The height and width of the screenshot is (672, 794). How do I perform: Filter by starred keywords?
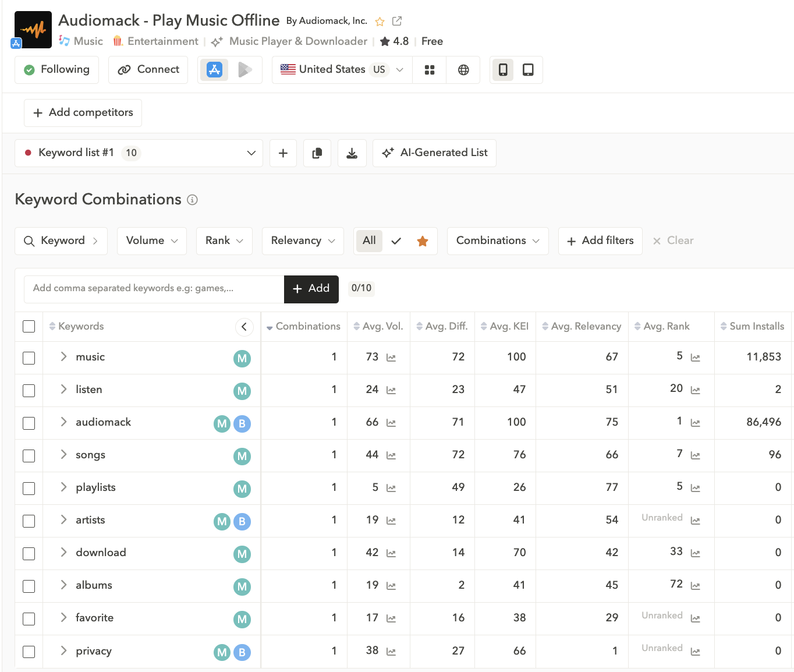(423, 241)
